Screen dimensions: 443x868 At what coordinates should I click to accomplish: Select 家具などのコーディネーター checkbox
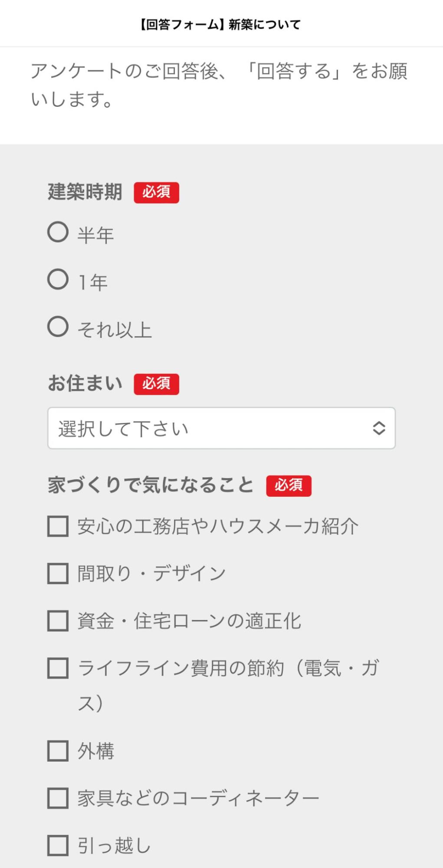point(58,799)
